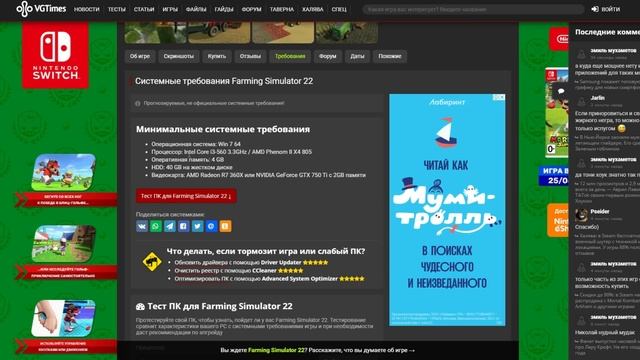
Task: Open Poeider's comment author name
Action: [600, 211]
